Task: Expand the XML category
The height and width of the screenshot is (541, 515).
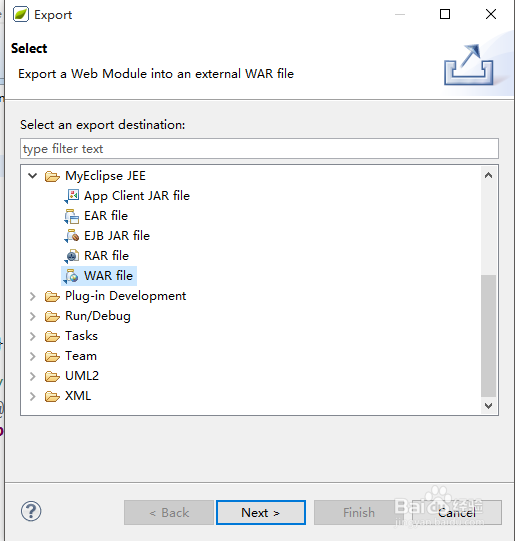Action: 33,396
